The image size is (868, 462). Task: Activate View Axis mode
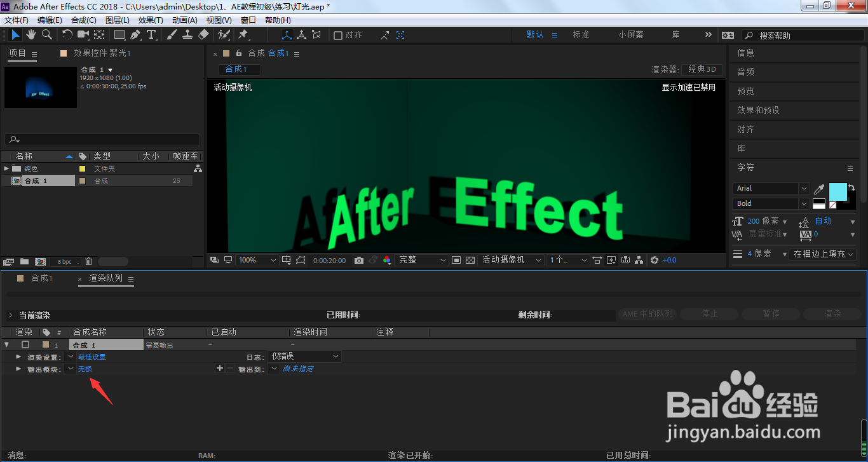tap(316, 35)
